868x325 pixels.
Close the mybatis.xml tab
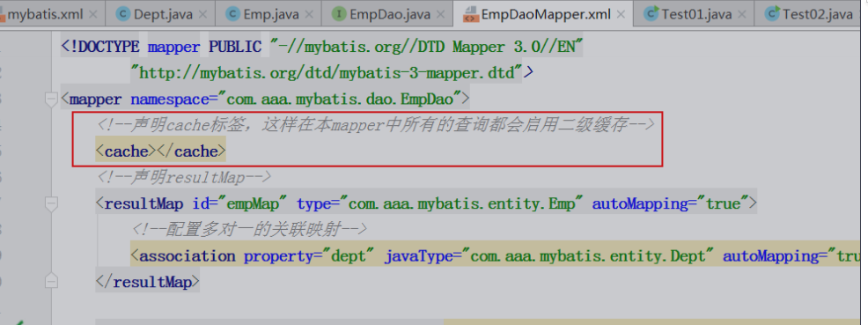(x=93, y=14)
